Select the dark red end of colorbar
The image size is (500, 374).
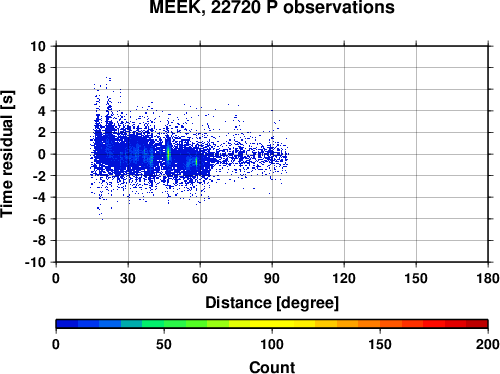click(x=477, y=323)
